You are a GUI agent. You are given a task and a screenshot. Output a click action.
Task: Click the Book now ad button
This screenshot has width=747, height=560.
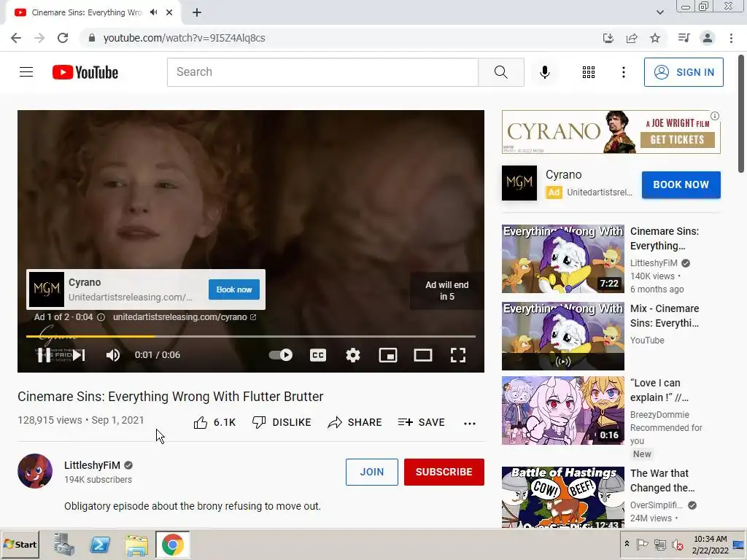[234, 289]
